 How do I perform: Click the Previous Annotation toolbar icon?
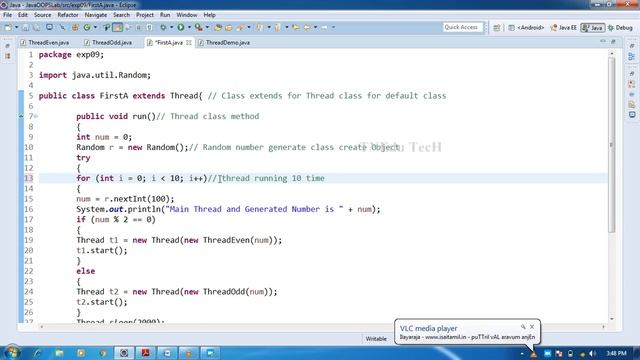coord(278,27)
